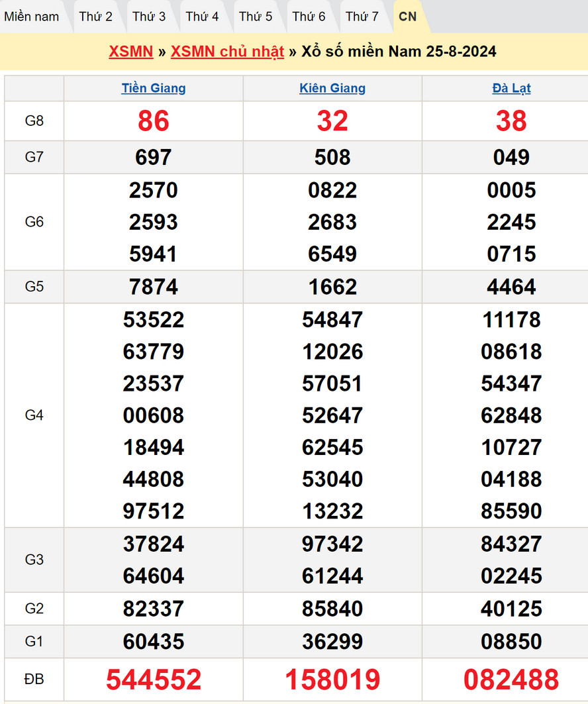Select Kiên Giang special prize 158019

point(332,679)
